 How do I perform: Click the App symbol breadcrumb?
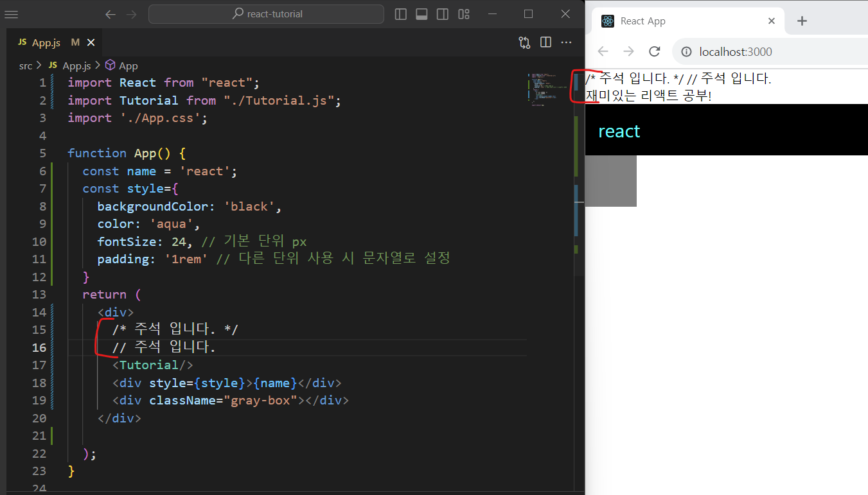[121, 65]
